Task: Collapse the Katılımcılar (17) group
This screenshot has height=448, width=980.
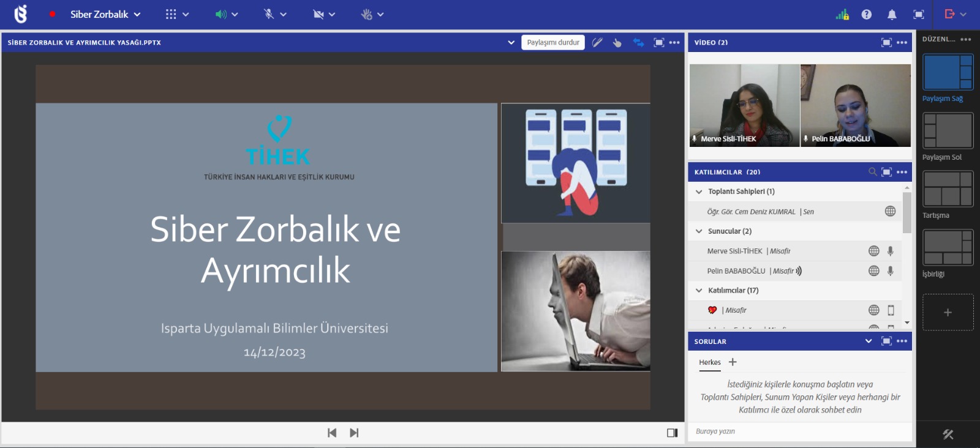Action: click(x=699, y=291)
